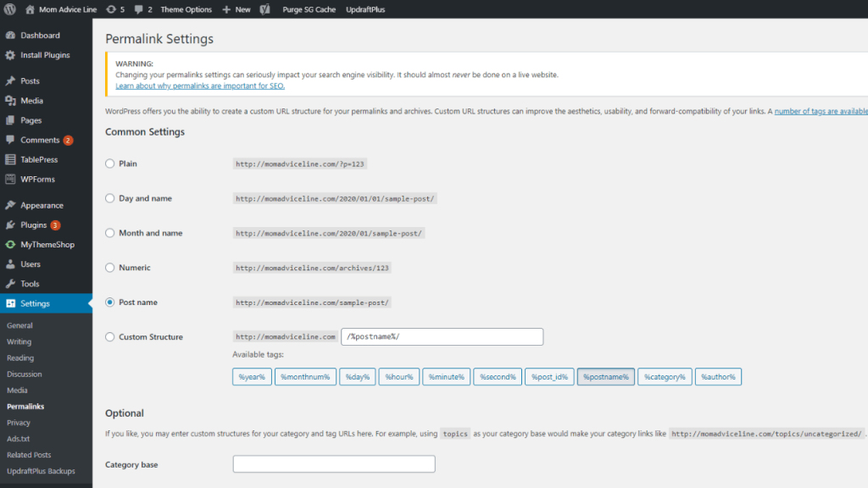Viewport: 868px width, 488px height.
Task: Click the Comments speech bubble sidebar icon
Action: [10, 140]
